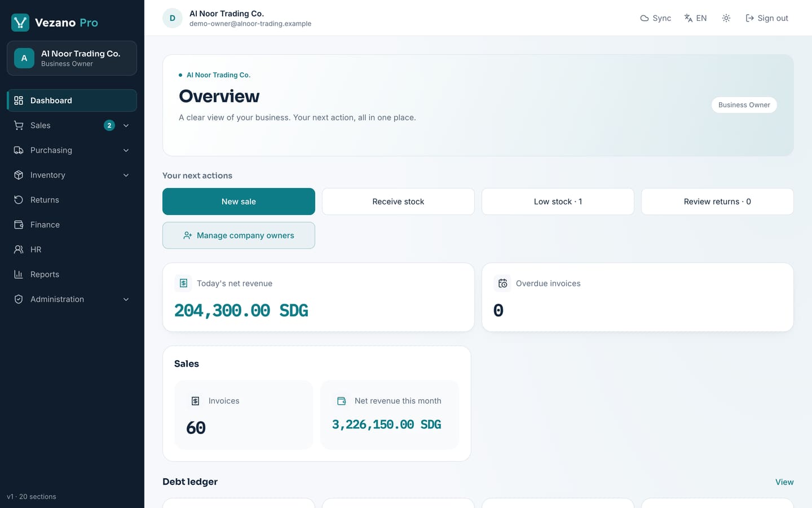
Task: Toggle the light/dark theme sun icon
Action: point(726,18)
